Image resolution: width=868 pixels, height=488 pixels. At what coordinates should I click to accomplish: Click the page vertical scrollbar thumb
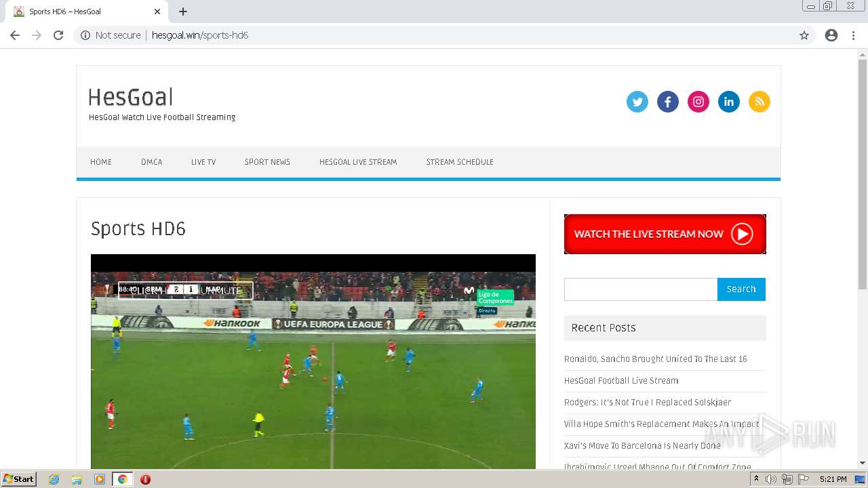point(863,175)
